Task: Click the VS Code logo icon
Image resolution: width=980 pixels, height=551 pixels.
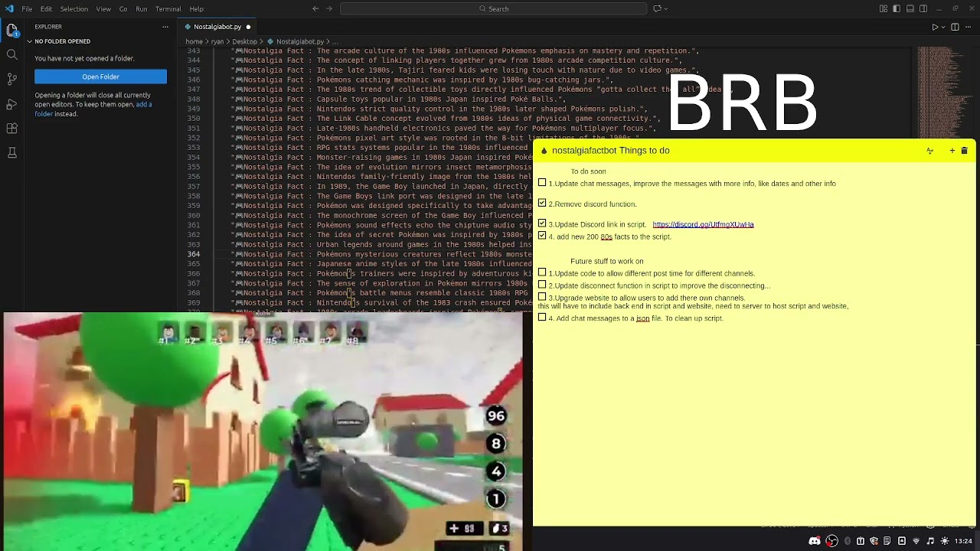Action: click(x=8, y=8)
